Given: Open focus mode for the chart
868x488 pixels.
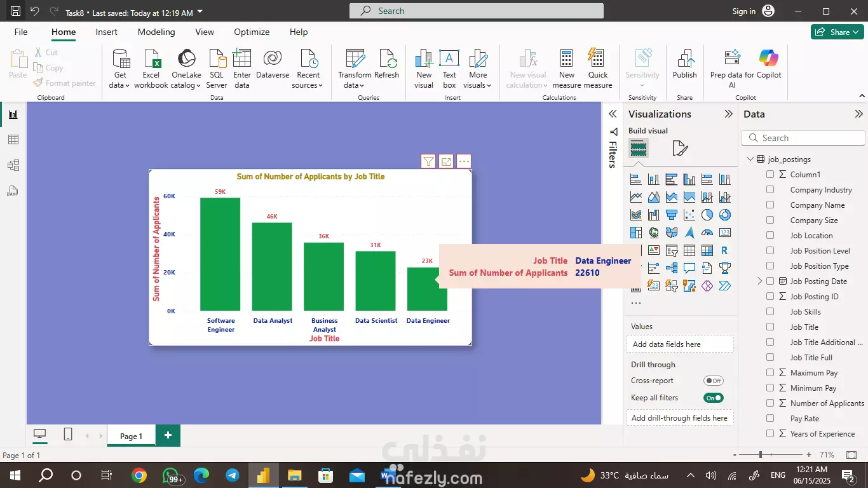Looking at the screenshot, I should click(446, 161).
